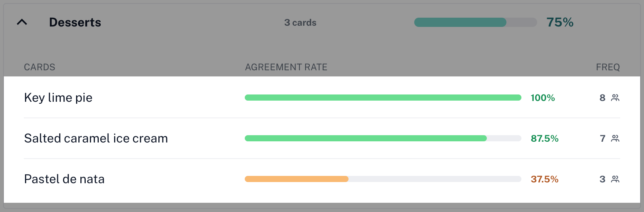Click the 37.5% agreement value

tap(544, 179)
